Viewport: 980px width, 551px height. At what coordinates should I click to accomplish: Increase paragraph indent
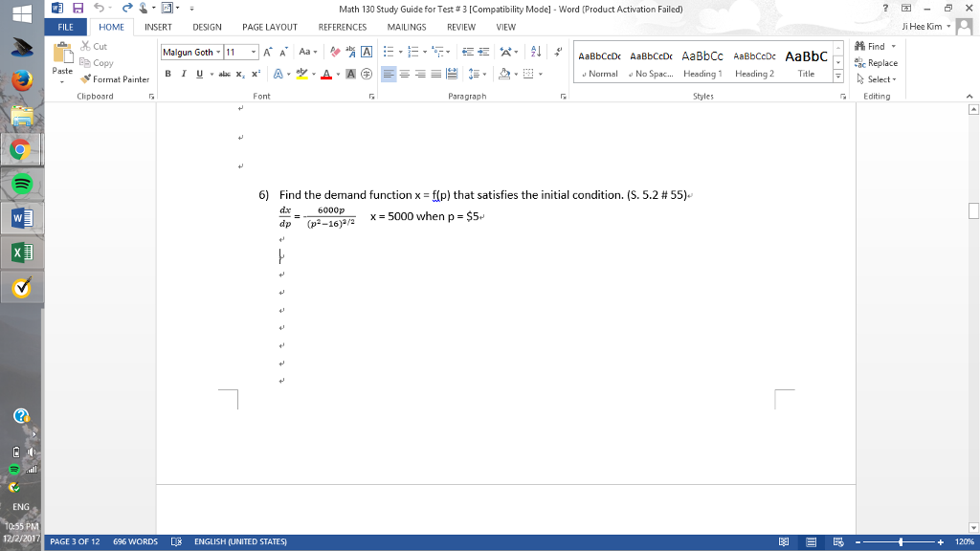(483, 52)
